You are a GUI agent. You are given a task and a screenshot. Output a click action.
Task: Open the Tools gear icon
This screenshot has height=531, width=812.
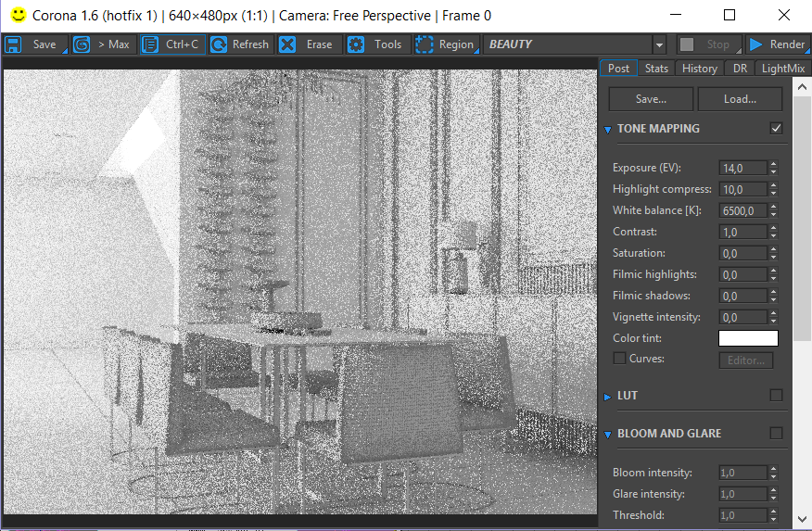(x=356, y=44)
